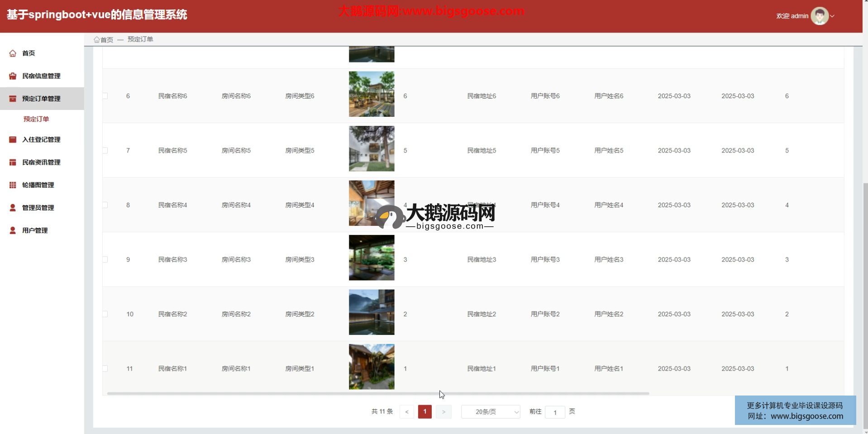868x434 pixels.
Task: Click the 民宿信息管理 sidebar icon
Action: click(x=13, y=76)
